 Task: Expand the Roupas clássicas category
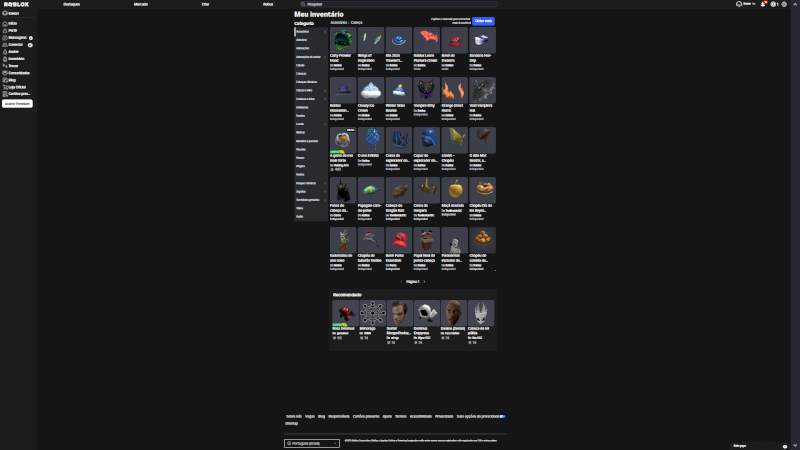point(310,183)
